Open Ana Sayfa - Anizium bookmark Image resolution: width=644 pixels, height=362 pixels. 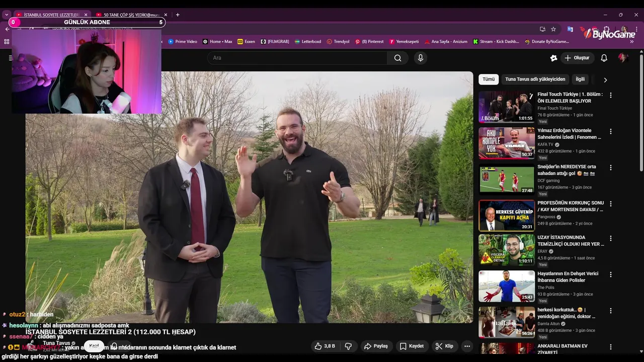coord(446,42)
